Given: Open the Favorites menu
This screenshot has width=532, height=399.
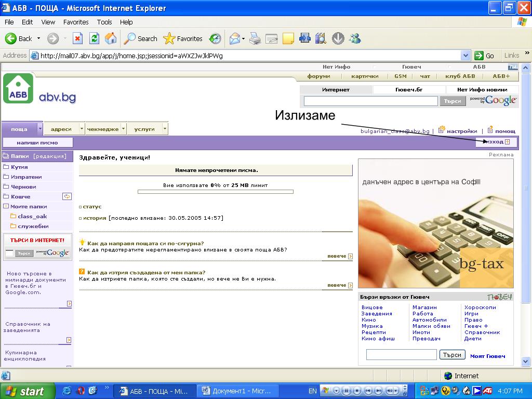Looking at the screenshot, I should click(x=76, y=22).
